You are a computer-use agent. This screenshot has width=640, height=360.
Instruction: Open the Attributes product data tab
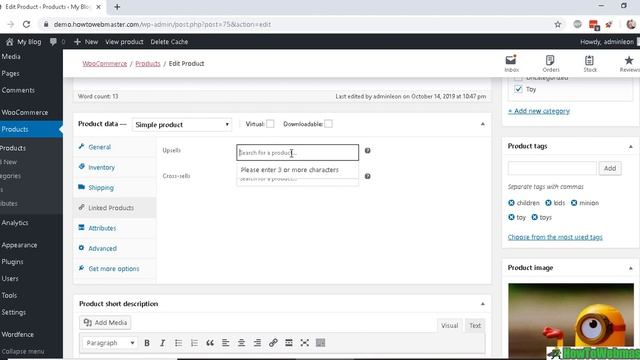point(115,228)
